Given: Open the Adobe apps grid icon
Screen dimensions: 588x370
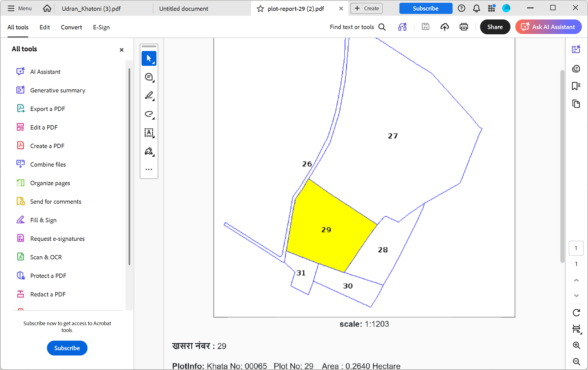Looking at the screenshot, I should [x=492, y=8].
